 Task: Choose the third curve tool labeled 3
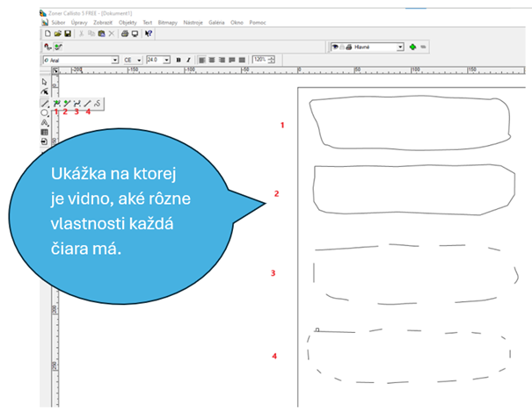77,103
